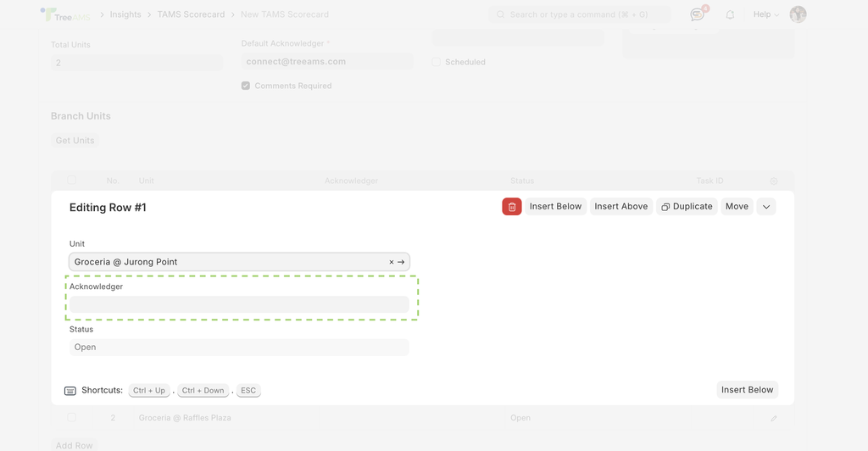Open linked Unit via arrow icon

pyautogui.click(x=401, y=262)
